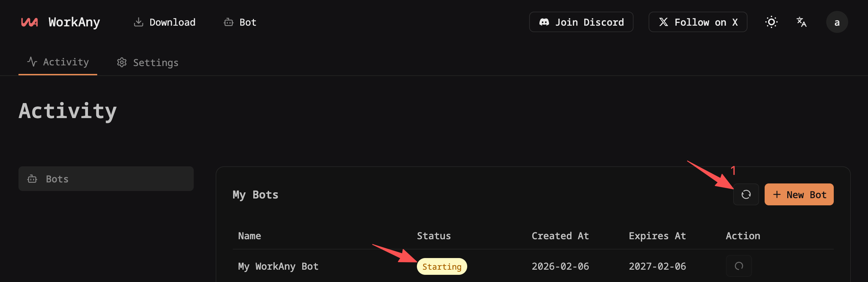This screenshot has width=868, height=282.
Task: Switch to the Activity tab
Action: (x=58, y=62)
